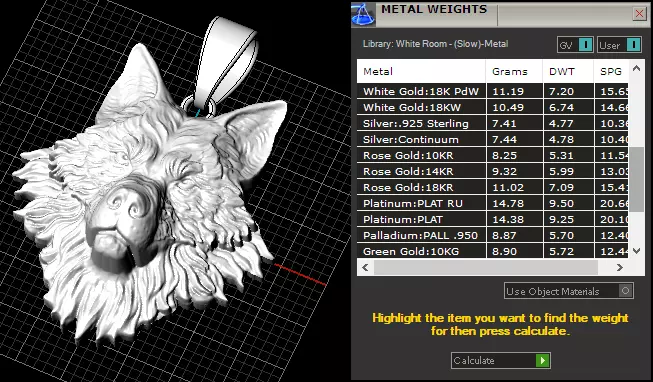Click the pendant bail loop
Image resolution: width=653 pixels, height=382 pixels.
click(225, 62)
